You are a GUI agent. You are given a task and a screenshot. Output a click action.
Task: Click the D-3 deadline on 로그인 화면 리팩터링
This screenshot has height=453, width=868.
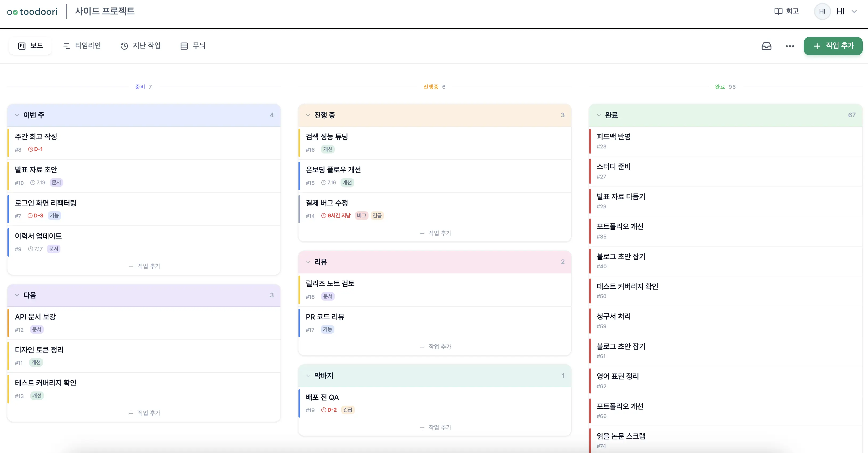pyautogui.click(x=35, y=216)
